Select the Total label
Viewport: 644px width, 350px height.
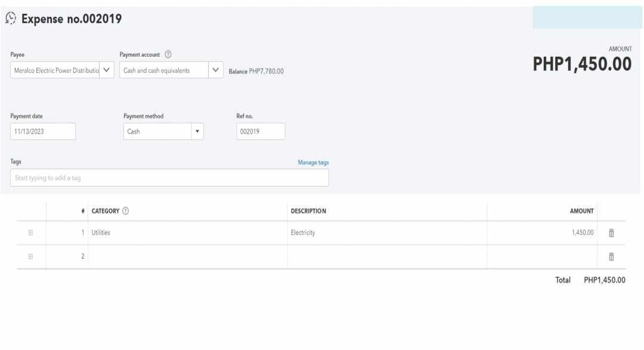pyautogui.click(x=563, y=280)
